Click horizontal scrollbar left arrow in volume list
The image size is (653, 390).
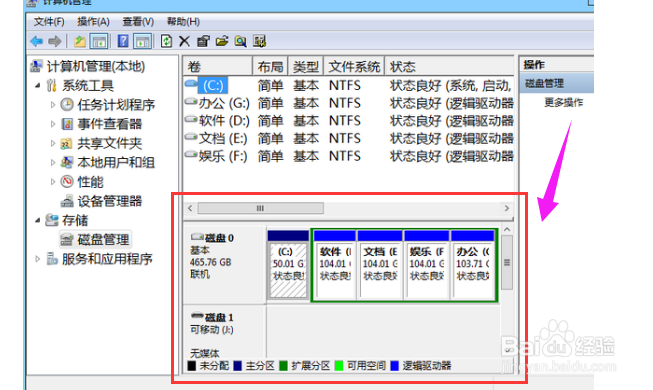(x=190, y=208)
